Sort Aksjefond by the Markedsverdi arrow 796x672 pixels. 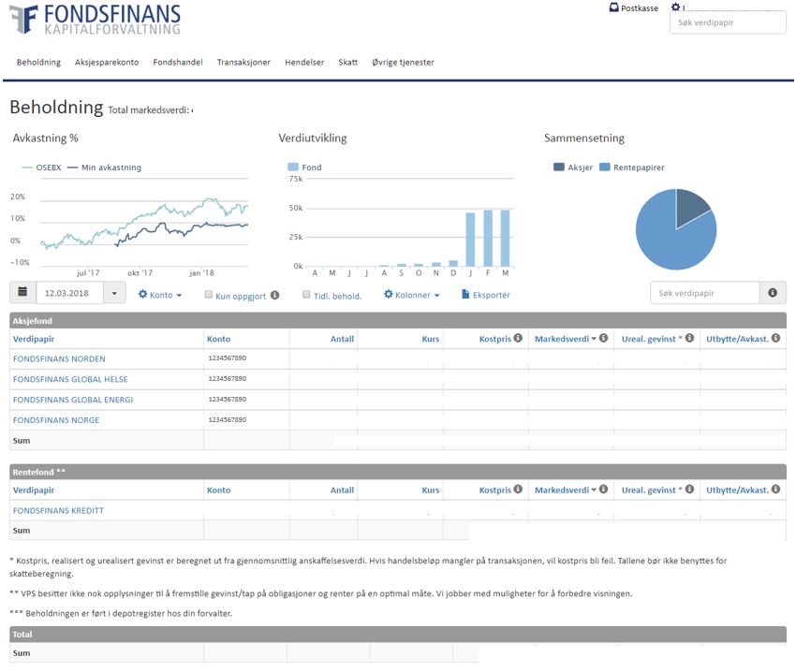(594, 339)
